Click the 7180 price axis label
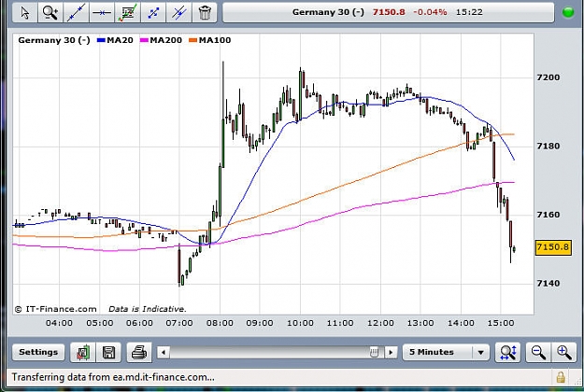The height and width of the screenshot is (392, 584). pyautogui.click(x=548, y=147)
